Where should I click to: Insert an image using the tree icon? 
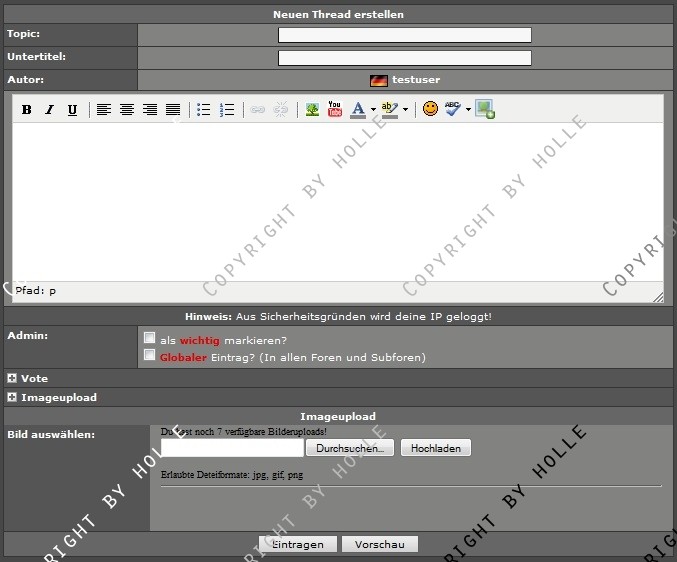[312, 110]
